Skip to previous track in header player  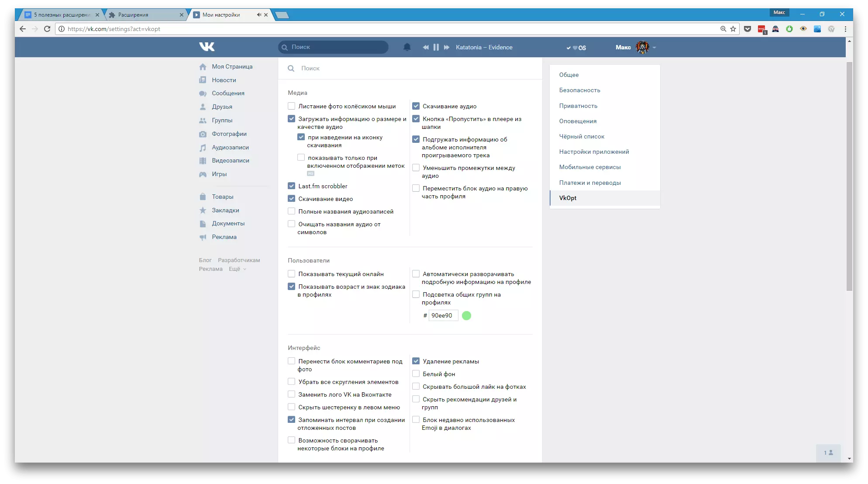[x=426, y=47]
